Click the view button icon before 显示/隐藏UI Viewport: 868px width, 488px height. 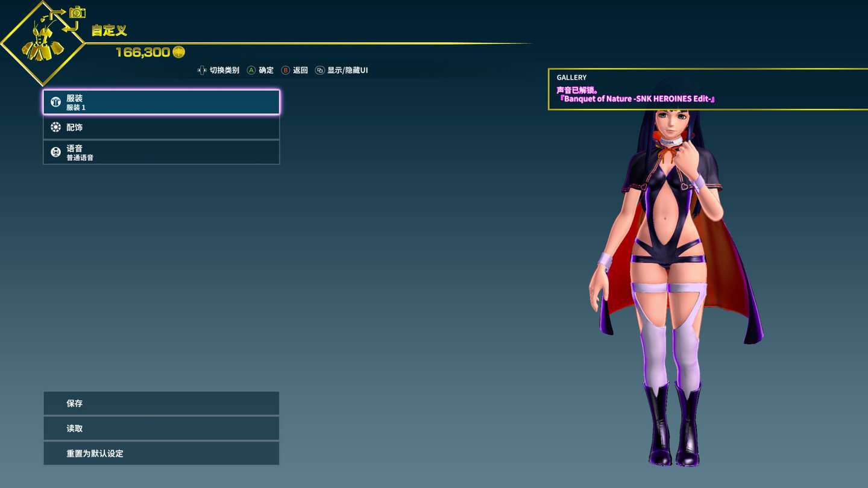click(x=320, y=70)
